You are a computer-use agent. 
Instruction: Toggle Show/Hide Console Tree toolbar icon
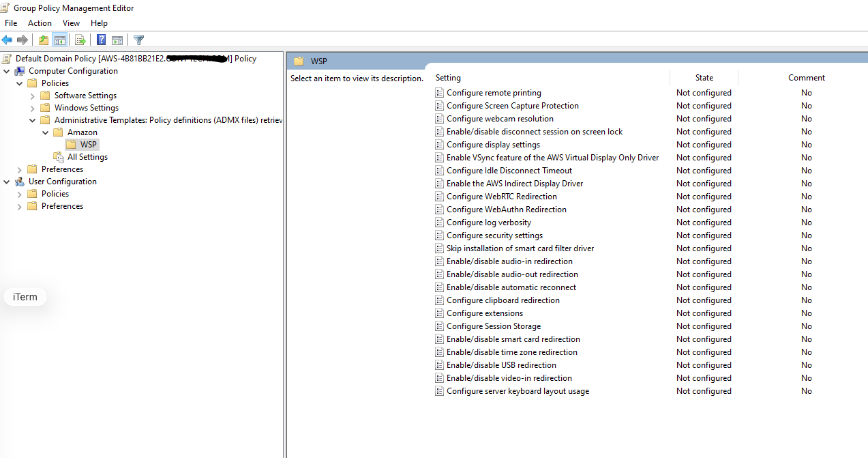point(59,40)
